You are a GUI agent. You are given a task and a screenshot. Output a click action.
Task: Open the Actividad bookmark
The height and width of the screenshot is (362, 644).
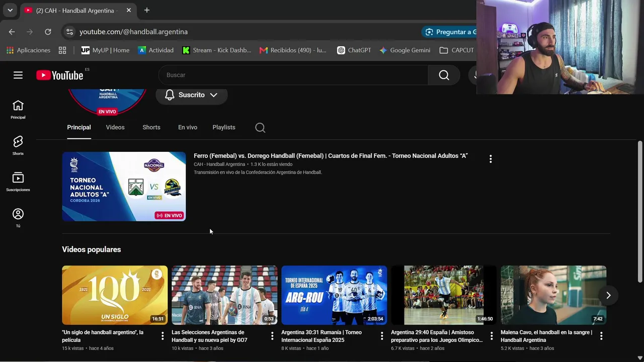[156, 50]
